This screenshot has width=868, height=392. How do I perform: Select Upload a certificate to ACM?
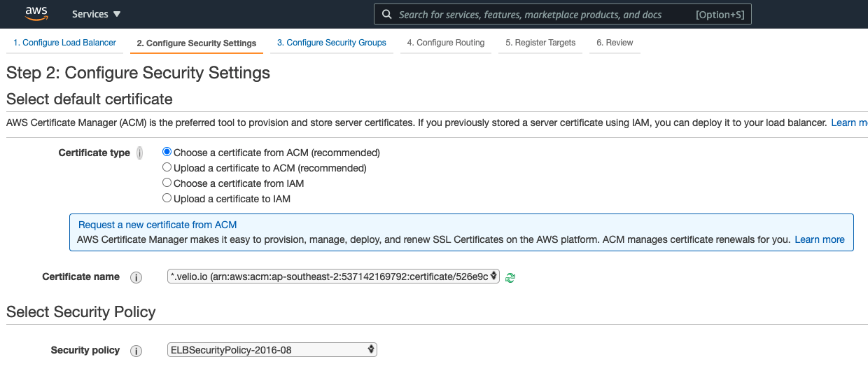pos(167,168)
